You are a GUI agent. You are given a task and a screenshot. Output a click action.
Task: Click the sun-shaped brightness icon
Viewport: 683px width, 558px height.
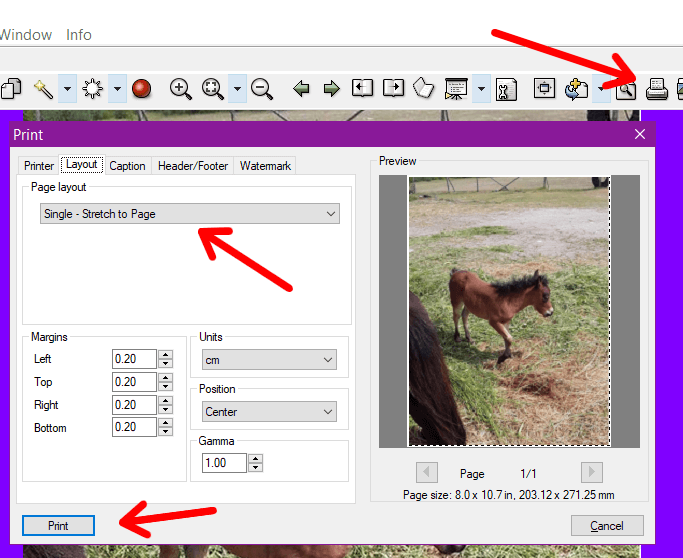pos(92,89)
